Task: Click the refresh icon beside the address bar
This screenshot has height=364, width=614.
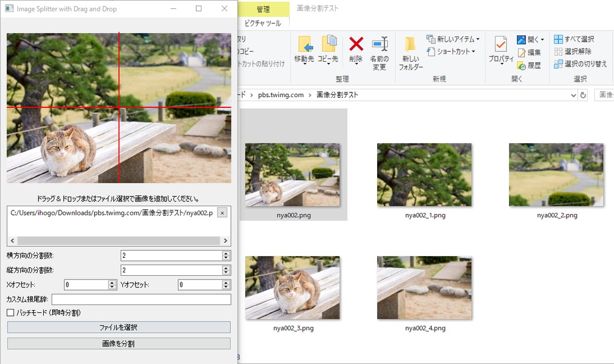Action: pyautogui.click(x=582, y=95)
